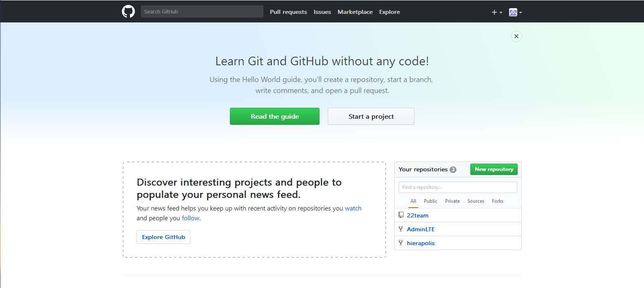644x288 pixels.
Task: Select the Sources repositories filter tab
Action: 476,201
